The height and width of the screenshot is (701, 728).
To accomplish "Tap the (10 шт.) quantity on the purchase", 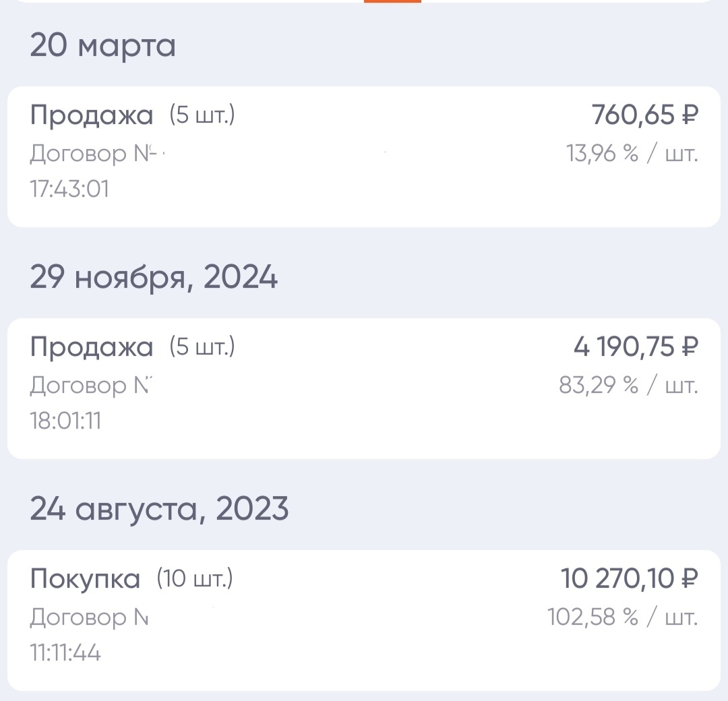I will coord(195,578).
